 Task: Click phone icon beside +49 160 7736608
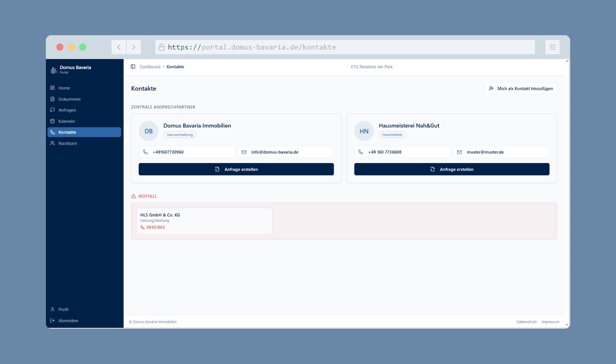pos(361,152)
